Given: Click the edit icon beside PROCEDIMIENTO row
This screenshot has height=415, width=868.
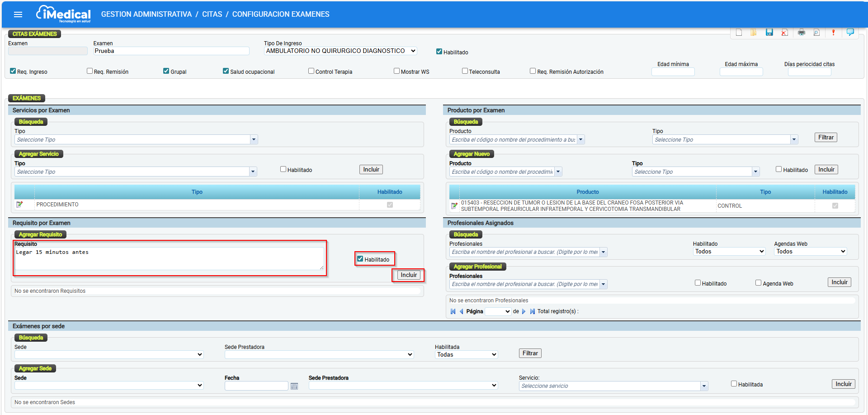Looking at the screenshot, I should [19, 205].
